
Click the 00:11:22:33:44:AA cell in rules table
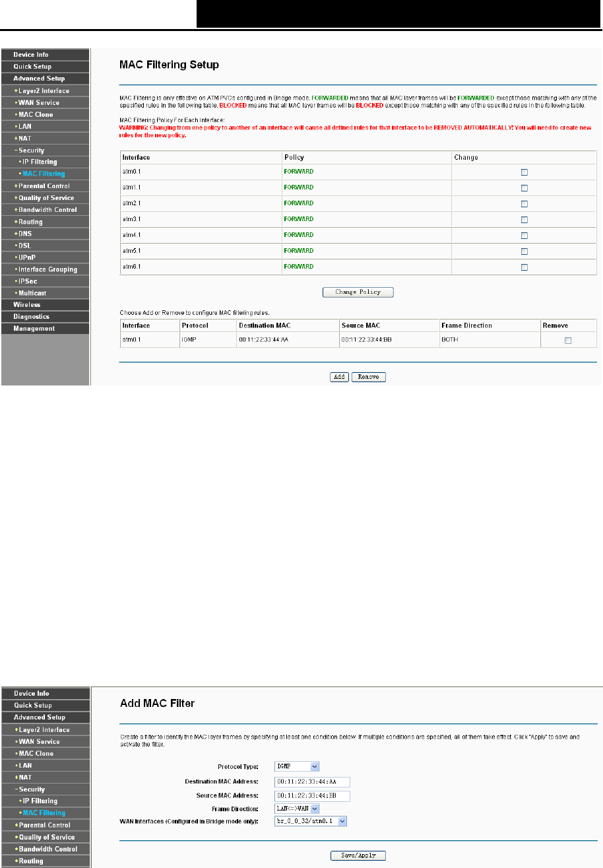pos(287,340)
